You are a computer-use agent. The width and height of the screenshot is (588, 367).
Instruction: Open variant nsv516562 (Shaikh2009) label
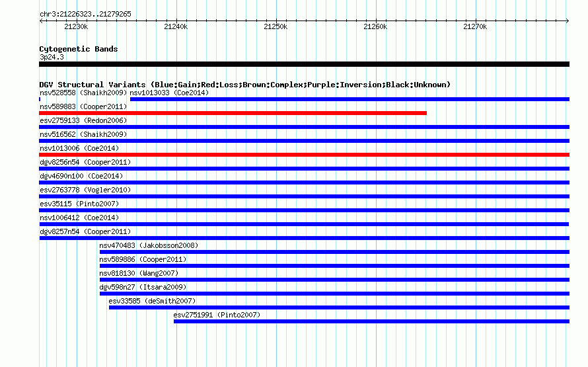coord(83,134)
